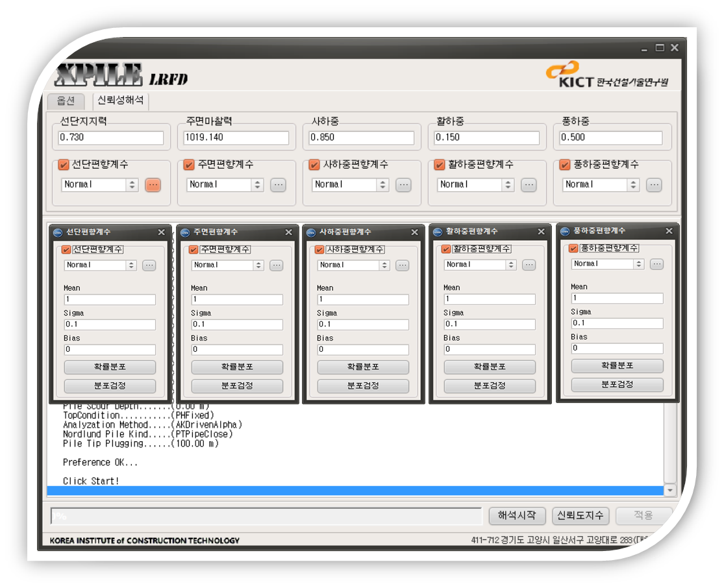724x588 pixels.
Task: Switch to the 신뢰성해석 tab
Action: tap(121, 100)
